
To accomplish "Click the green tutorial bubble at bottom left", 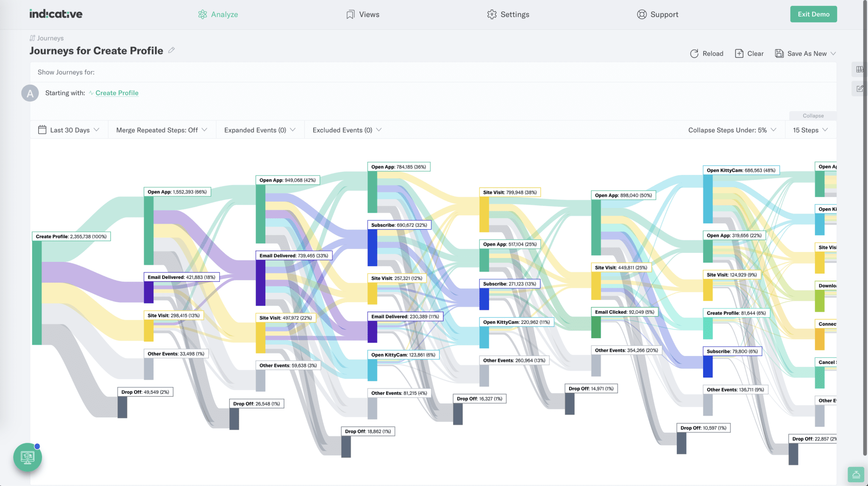I will tap(27, 457).
